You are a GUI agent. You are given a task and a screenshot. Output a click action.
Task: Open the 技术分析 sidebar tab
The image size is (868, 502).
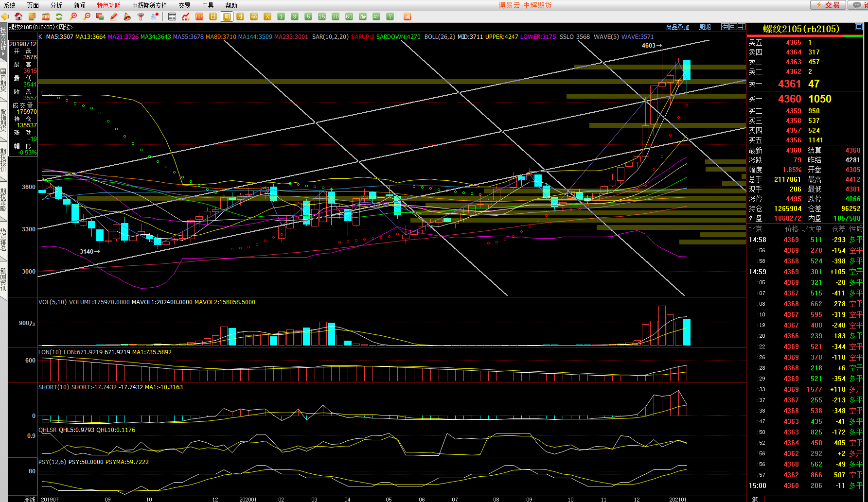click(3, 41)
